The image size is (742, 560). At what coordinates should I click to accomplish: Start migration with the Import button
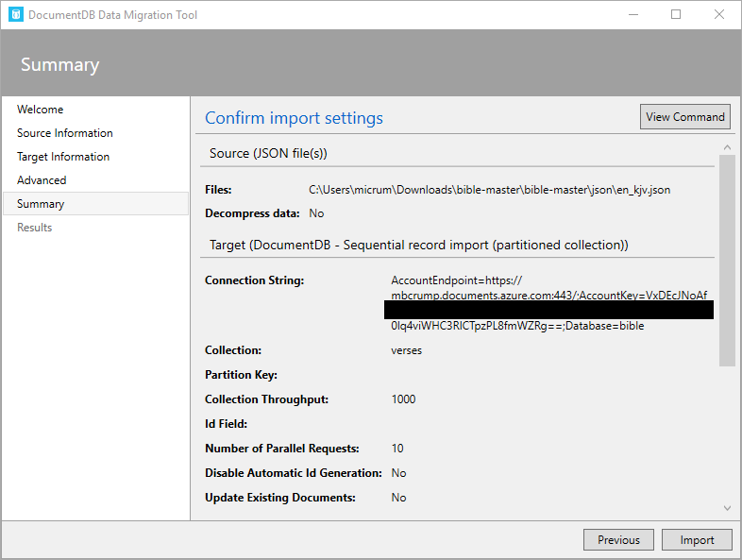[x=698, y=540]
